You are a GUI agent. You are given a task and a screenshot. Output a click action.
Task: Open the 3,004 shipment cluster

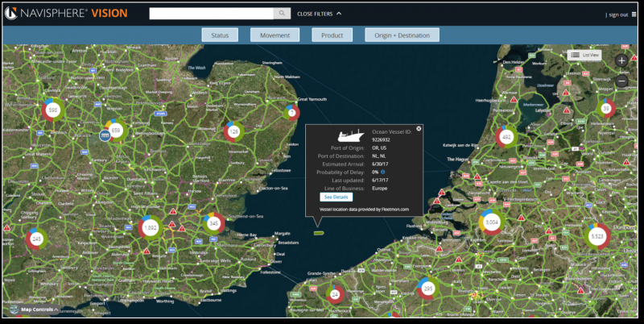click(492, 222)
